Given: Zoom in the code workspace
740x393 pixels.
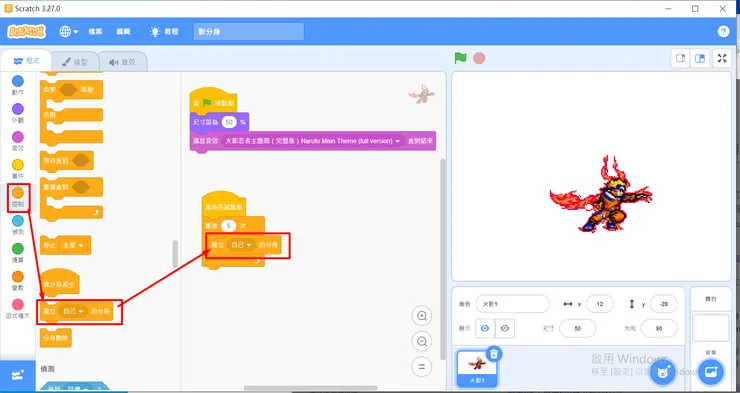Looking at the screenshot, I should coord(422,316).
